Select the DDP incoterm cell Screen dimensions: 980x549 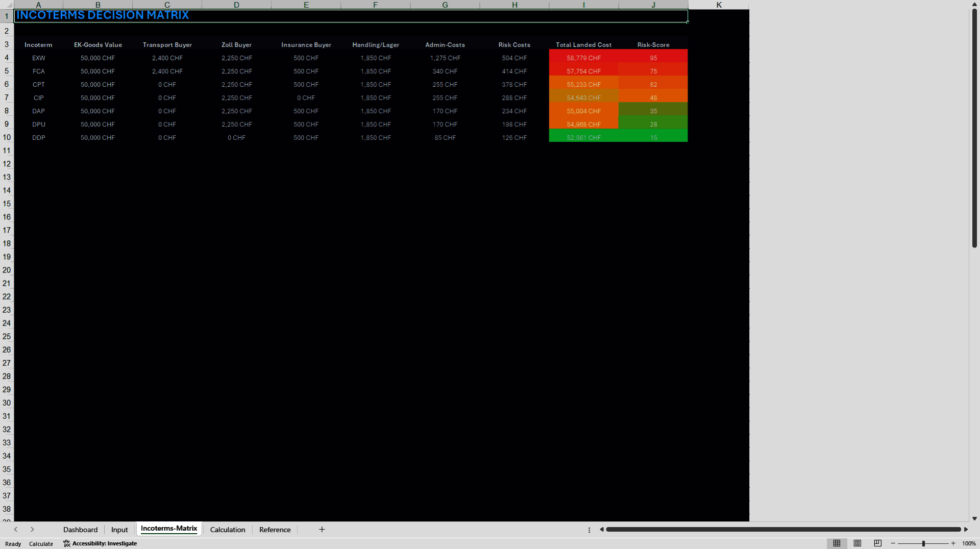pos(38,138)
